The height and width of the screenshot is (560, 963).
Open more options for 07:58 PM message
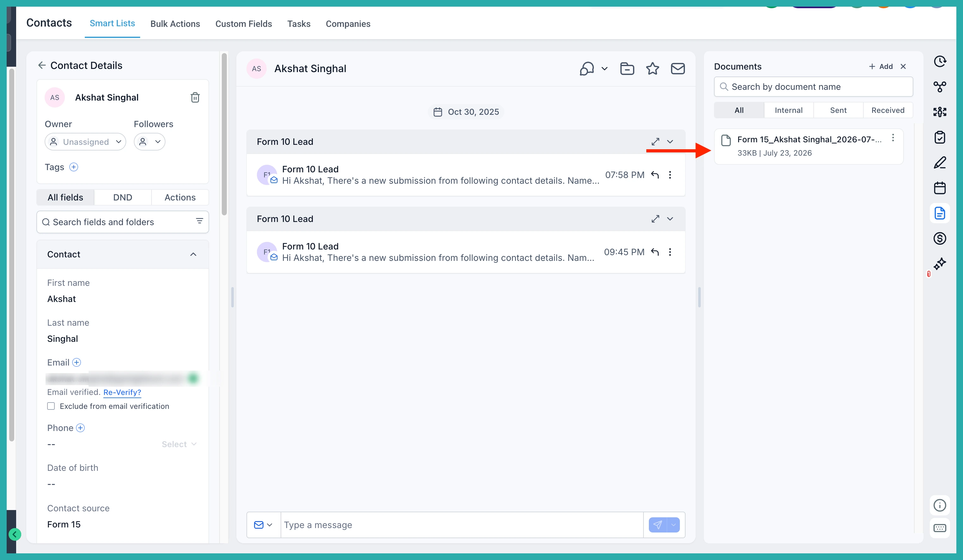[670, 175]
